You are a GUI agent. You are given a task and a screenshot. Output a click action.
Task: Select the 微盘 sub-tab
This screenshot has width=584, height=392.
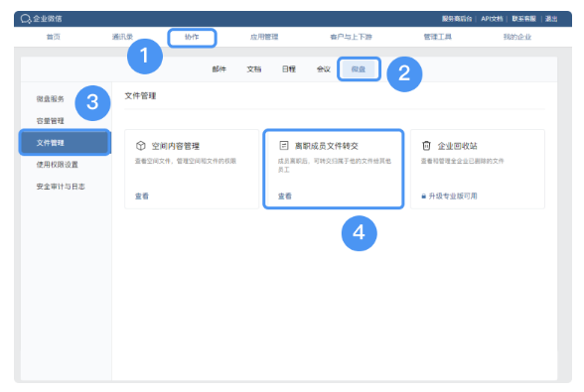click(359, 68)
